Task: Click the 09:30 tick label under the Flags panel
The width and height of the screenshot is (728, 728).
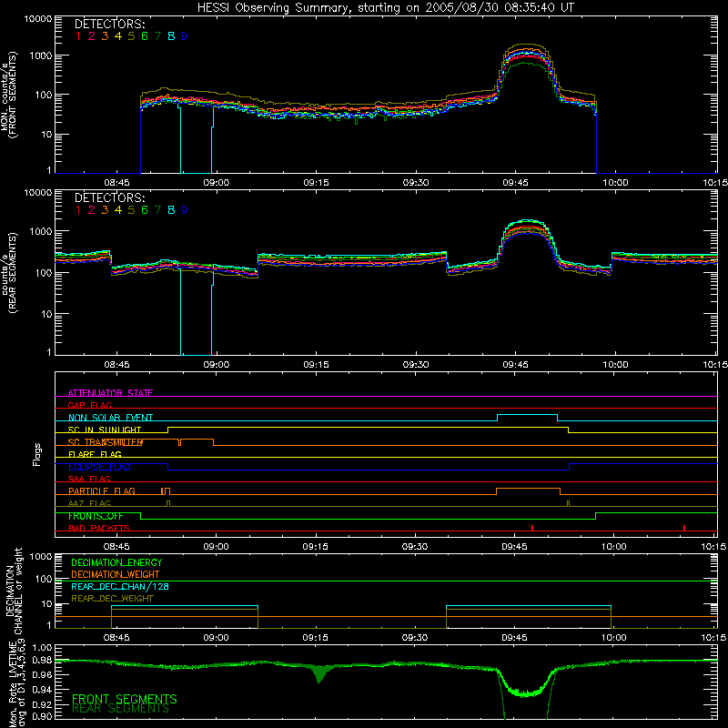Action: coord(415,547)
